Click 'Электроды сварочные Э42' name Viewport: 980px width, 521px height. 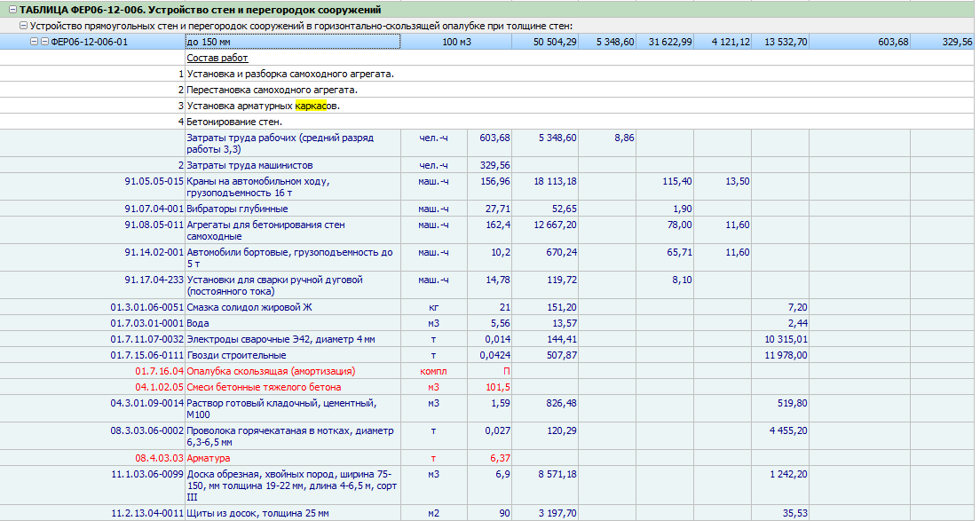[x=281, y=339]
